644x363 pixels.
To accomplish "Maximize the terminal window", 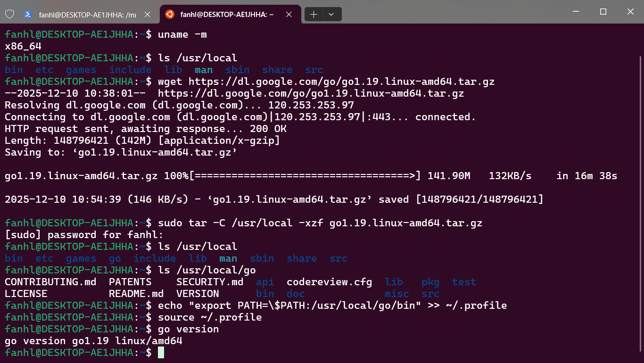I will coord(603,12).
